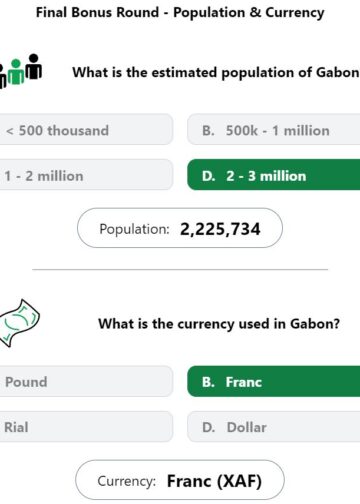This screenshot has height=504, width=360.
Task: Select the Rial currency option
Action: point(86,427)
